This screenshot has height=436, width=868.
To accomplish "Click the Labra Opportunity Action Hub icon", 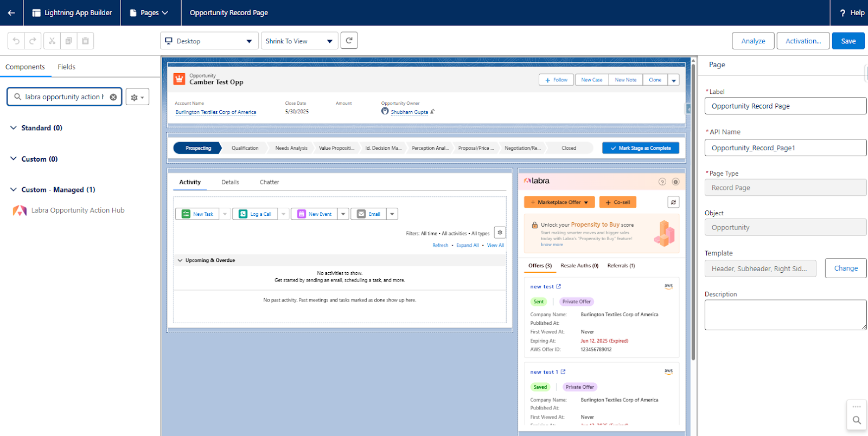I will (x=20, y=210).
